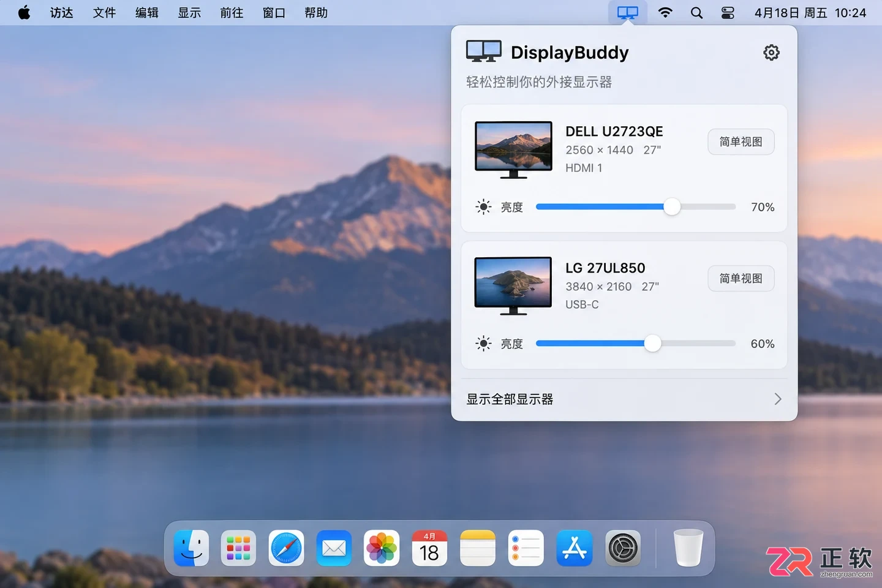This screenshot has width=882, height=588.
Task: Launch Finder from the Dock
Action: pos(191,548)
